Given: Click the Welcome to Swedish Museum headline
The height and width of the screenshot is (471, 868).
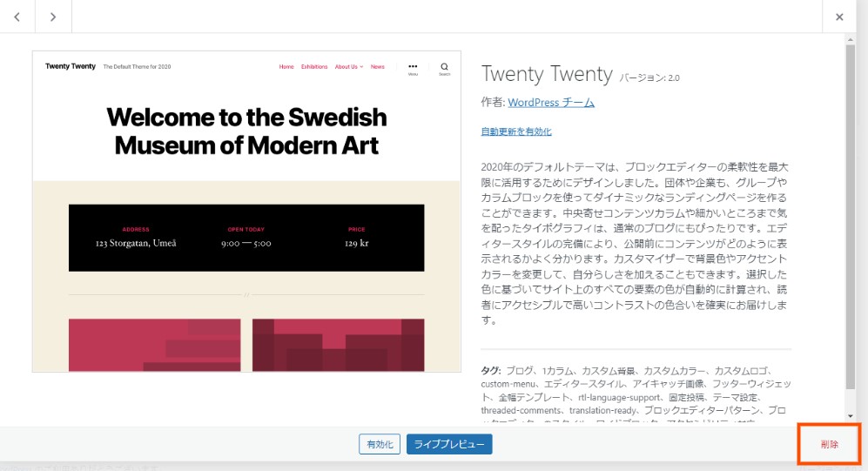Looking at the screenshot, I should click(246, 131).
